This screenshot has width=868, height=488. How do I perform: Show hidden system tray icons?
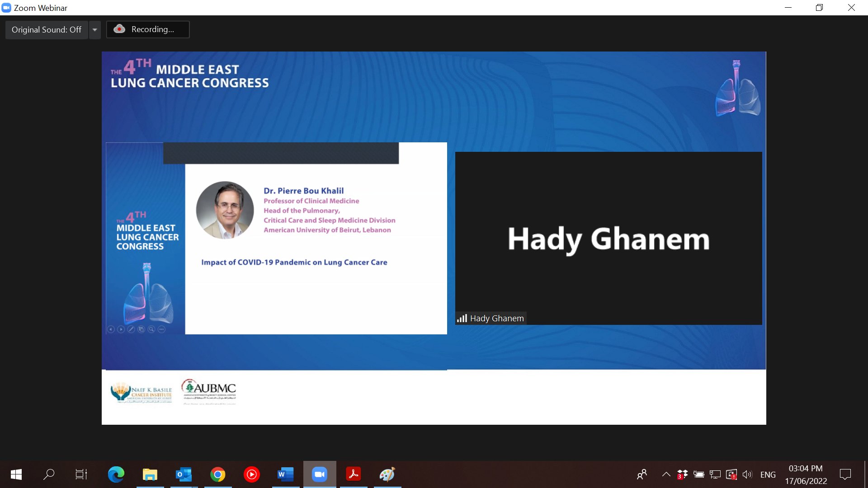[666, 474]
